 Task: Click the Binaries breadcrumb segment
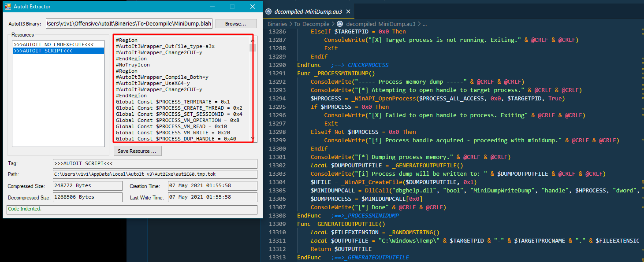tap(277, 24)
